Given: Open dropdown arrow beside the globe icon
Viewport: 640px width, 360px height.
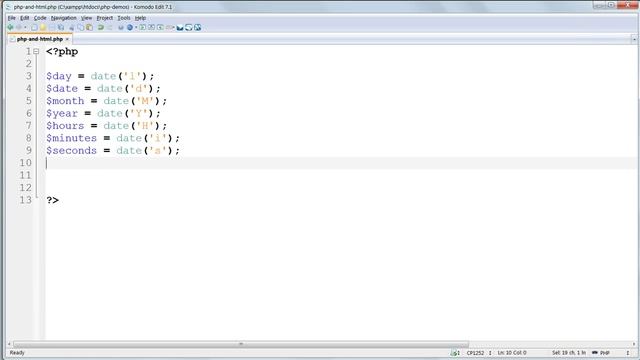Looking at the screenshot, I should (136, 27).
